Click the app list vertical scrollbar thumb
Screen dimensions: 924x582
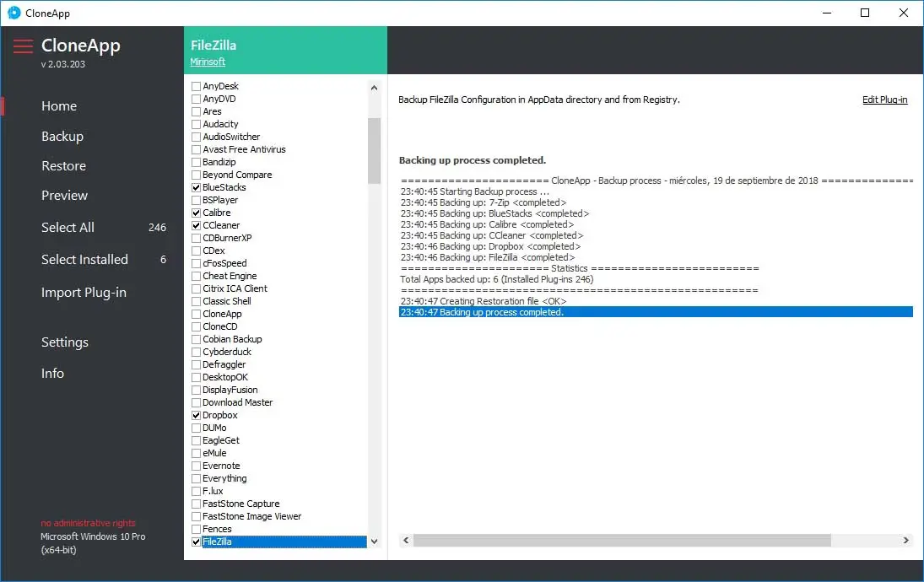point(374,151)
